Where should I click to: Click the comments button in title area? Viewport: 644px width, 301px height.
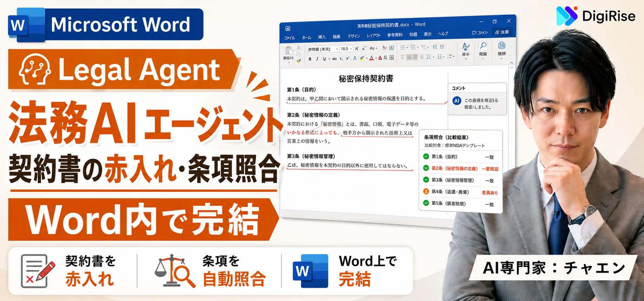pos(480,33)
